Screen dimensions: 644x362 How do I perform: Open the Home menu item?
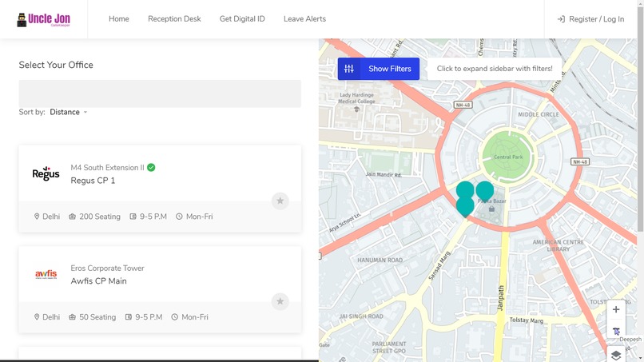click(x=119, y=19)
